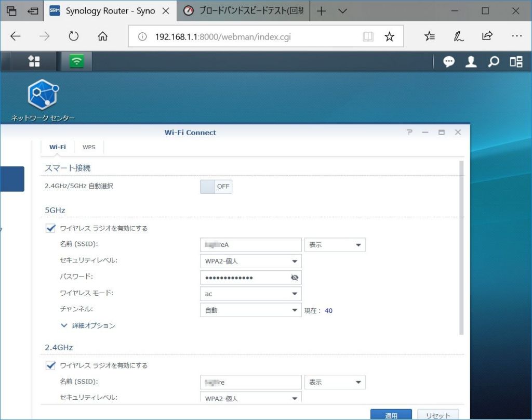Open the user account options icon
Screen dimensions: 532x420
click(471, 62)
